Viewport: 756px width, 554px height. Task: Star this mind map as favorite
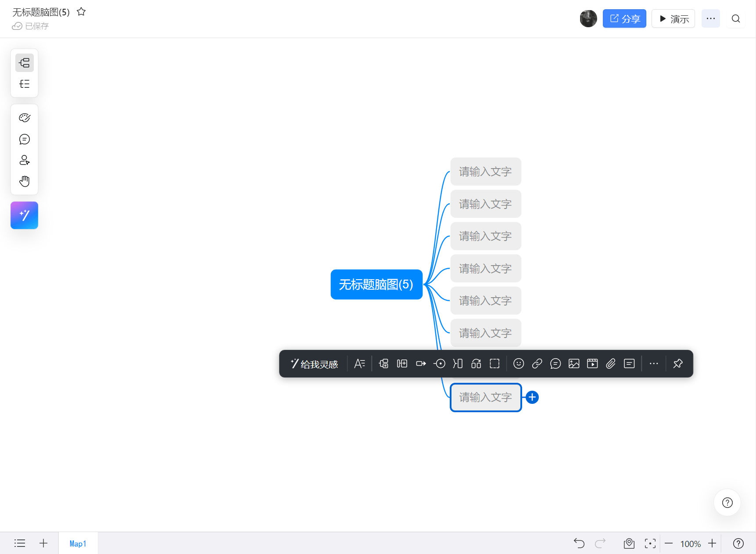pyautogui.click(x=81, y=12)
